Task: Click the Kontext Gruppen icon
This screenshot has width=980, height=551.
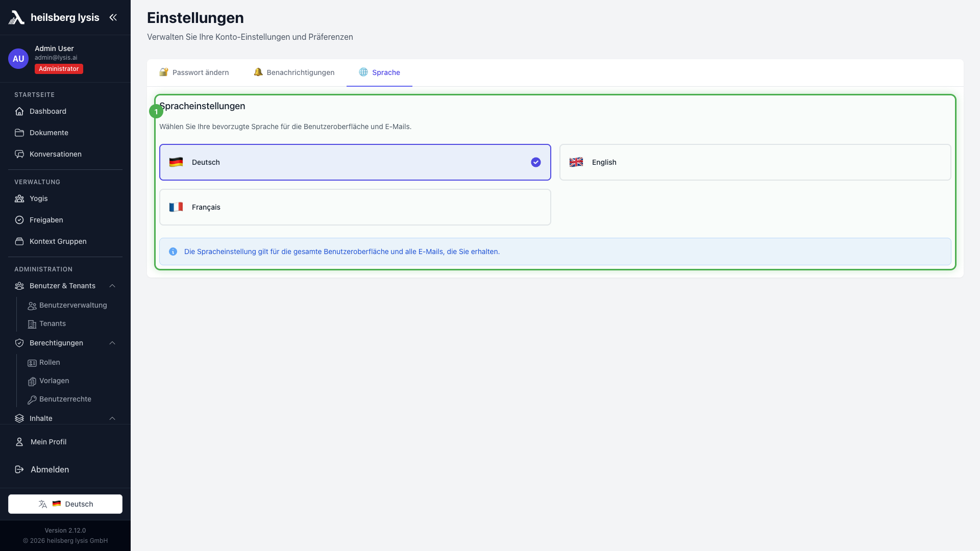Action: pyautogui.click(x=19, y=241)
